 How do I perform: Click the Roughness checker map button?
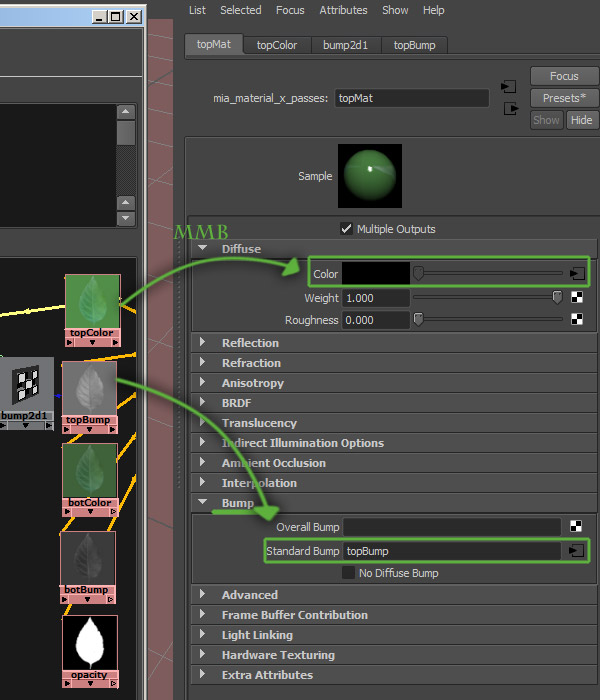tap(577, 319)
